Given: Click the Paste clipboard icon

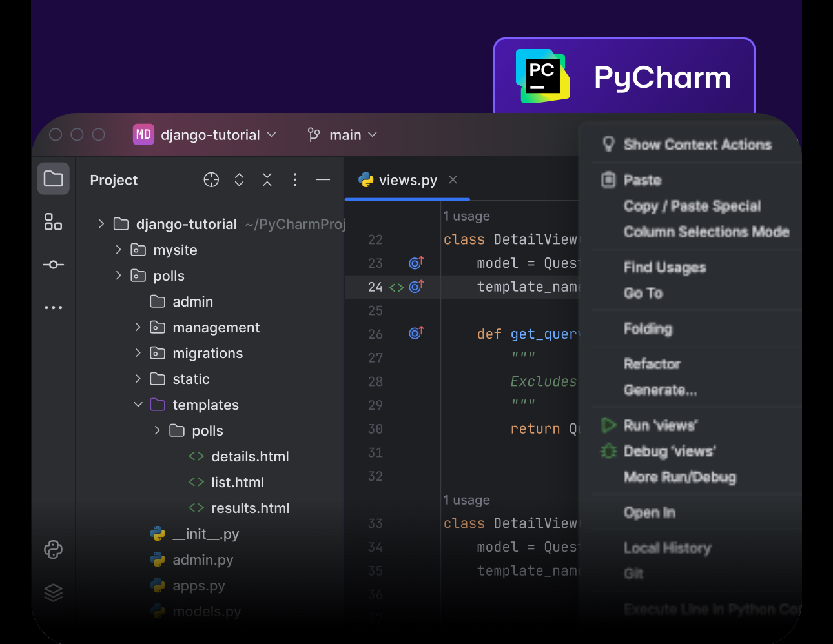Looking at the screenshot, I should 608,179.
